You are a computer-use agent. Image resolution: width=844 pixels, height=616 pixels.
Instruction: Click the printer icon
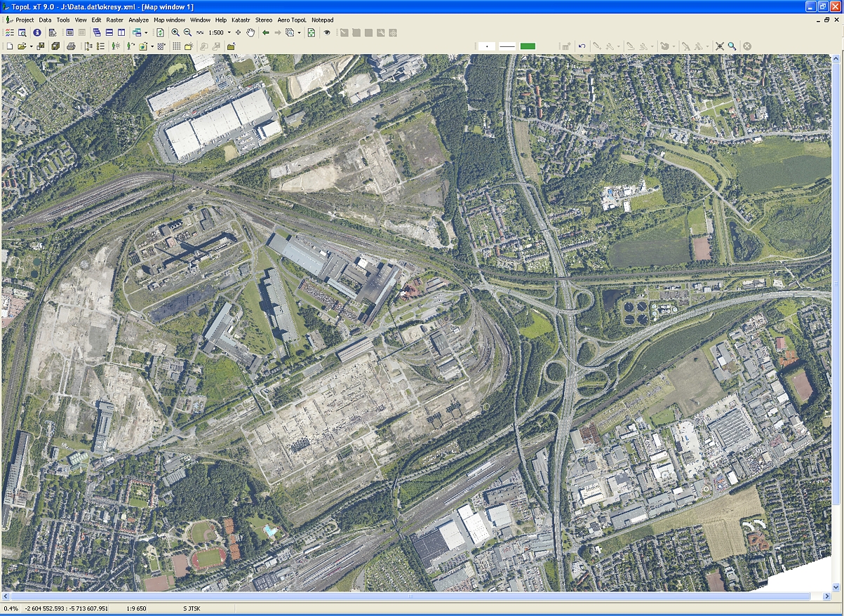pos(71,46)
